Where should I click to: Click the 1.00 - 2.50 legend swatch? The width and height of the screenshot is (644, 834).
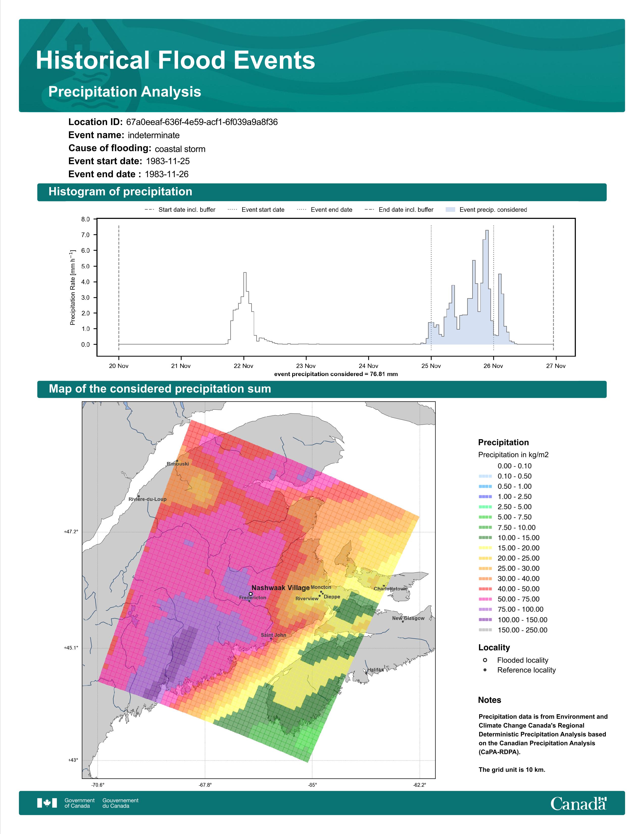[485, 497]
